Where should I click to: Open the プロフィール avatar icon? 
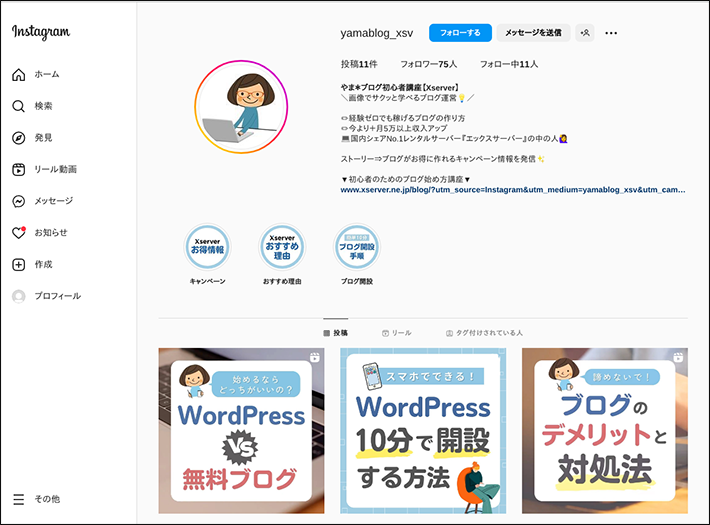click(x=19, y=296)
